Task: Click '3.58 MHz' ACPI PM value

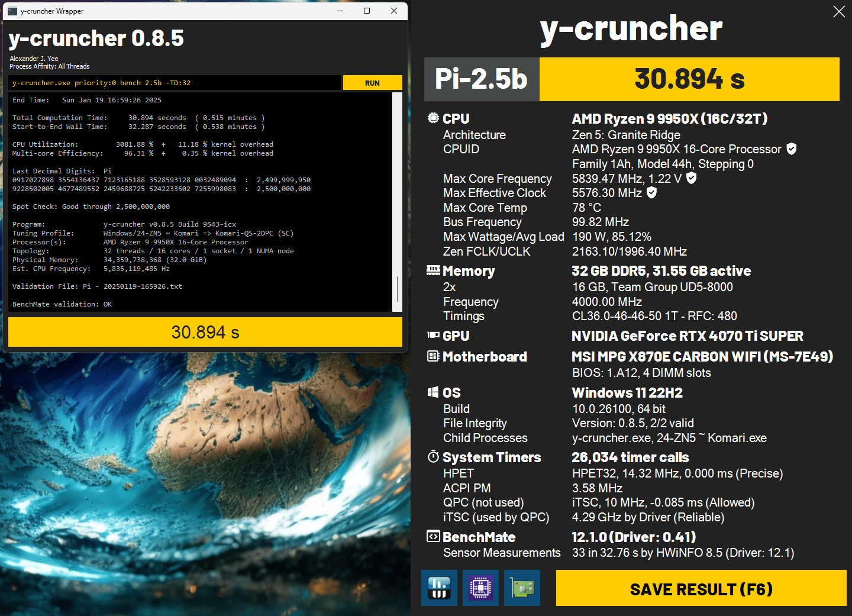Action: click(x=597, y=488)
